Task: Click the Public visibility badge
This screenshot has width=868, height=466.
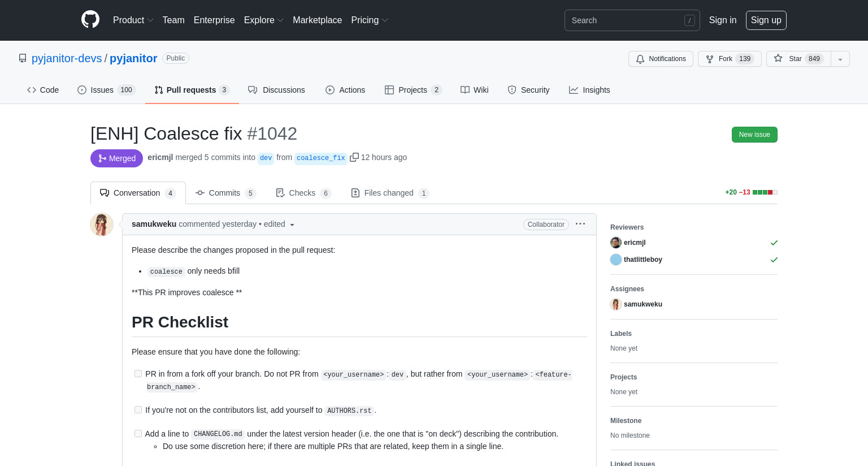Action: pos(176,58)
